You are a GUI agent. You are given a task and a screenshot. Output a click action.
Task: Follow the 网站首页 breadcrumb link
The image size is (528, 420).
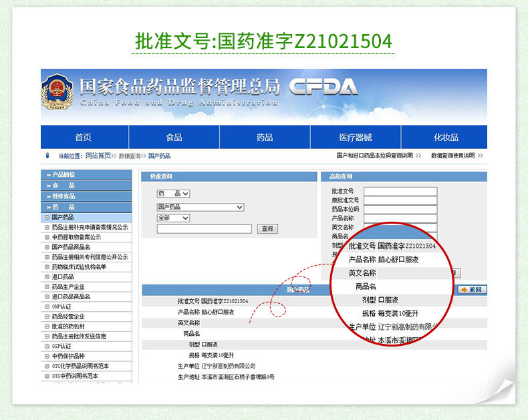tap(98, 156)
